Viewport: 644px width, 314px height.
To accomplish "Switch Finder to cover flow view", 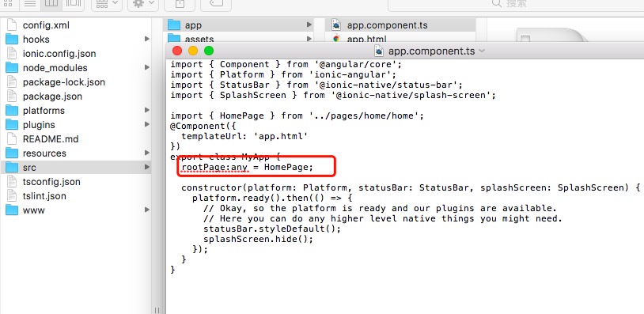I will click(x=73, y=3).
